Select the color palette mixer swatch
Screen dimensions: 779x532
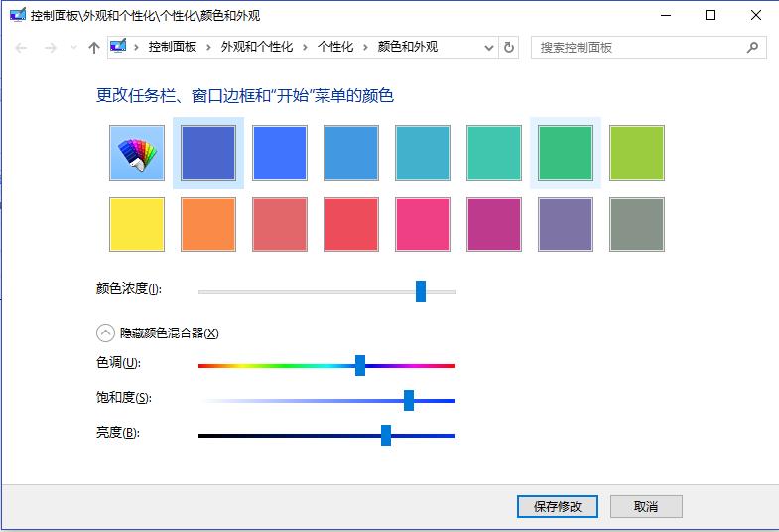tap(137, 153)
